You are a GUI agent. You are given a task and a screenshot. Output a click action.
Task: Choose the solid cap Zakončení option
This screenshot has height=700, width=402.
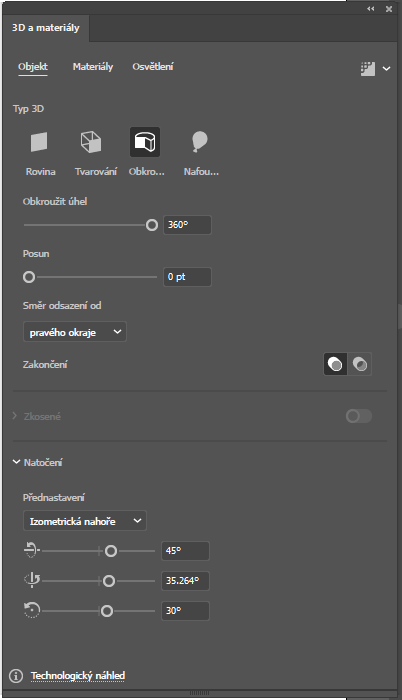[x=335, y=364]
